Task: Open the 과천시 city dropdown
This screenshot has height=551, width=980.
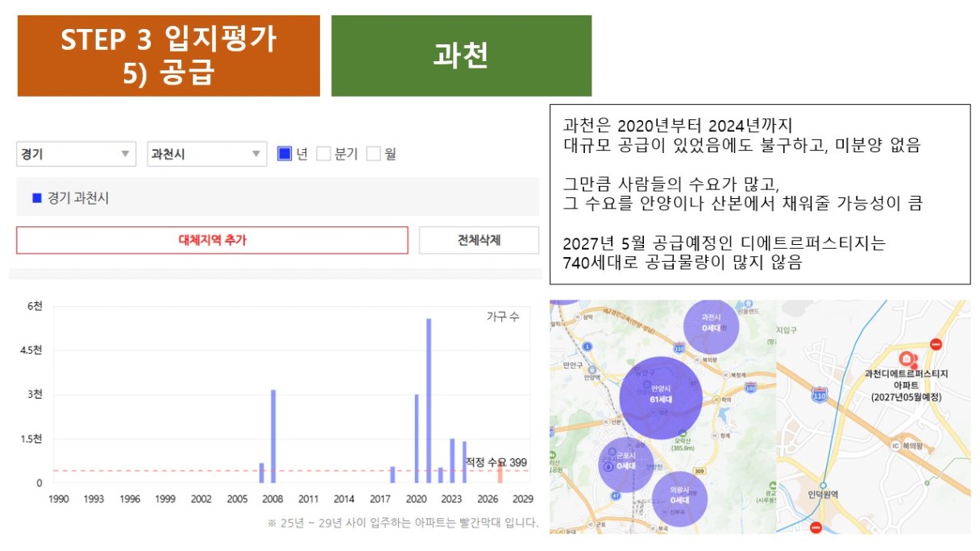Action: pyautogui.click(x=206, y=154)
